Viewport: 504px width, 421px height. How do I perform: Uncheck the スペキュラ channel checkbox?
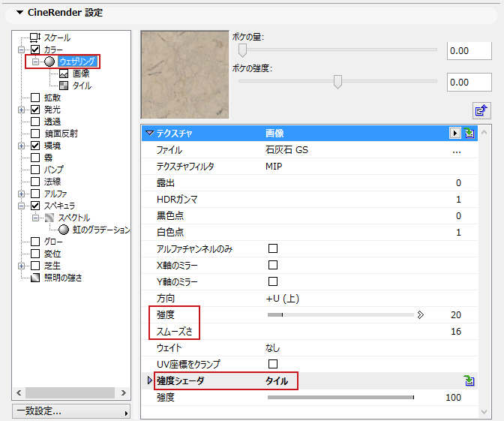(35, 206)
